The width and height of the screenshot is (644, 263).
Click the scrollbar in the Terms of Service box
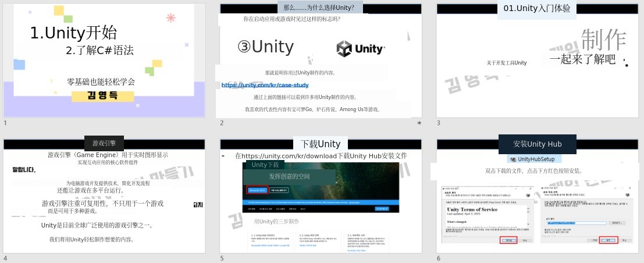pos(527,212)
